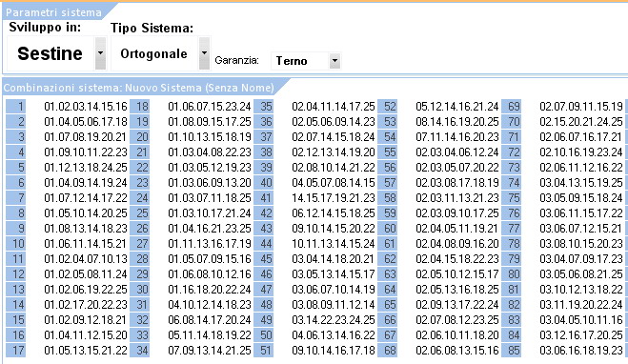628x364 pixels.
Task: Select combination 01.06.11.14.15.21
Action: click(85, 244)
